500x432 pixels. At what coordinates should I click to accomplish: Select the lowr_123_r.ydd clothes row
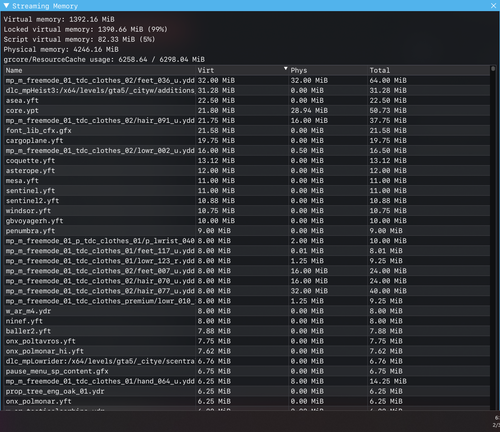(x=247, y=261)
